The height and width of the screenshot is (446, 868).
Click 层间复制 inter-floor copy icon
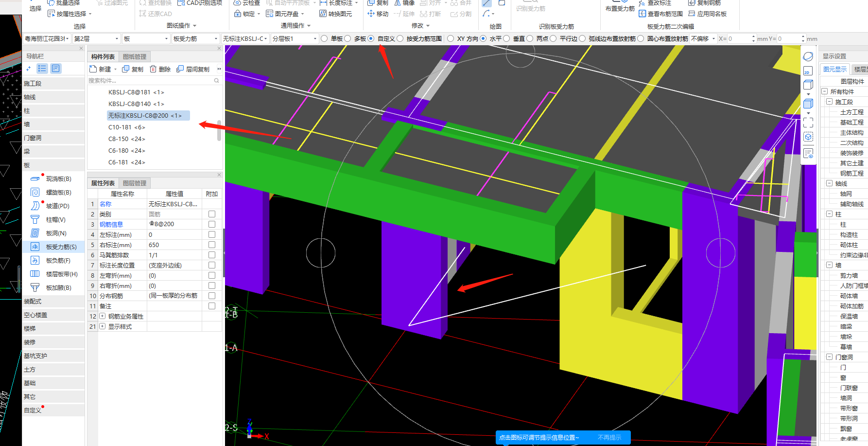tap(180, 69)
